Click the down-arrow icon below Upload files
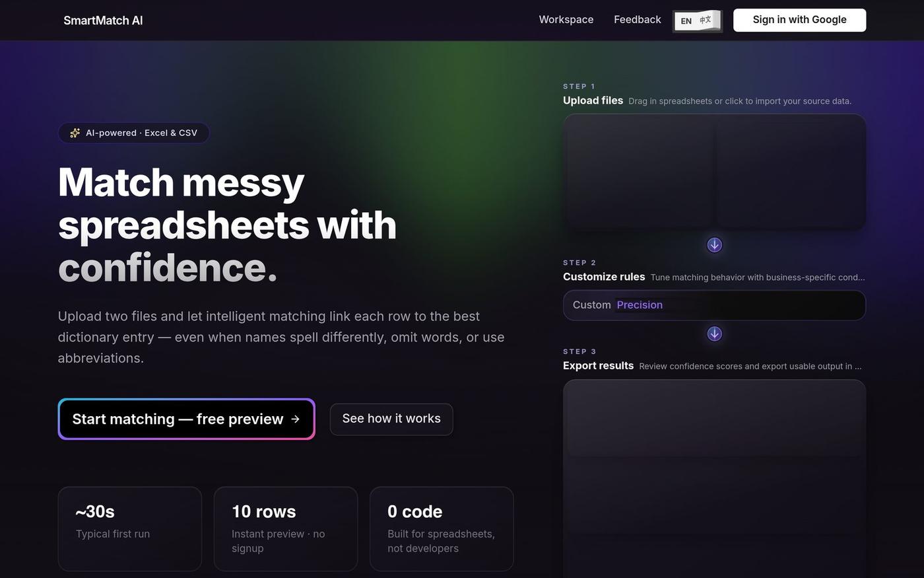This screenshot has height=578, width=924. click(x=714, y=245)
